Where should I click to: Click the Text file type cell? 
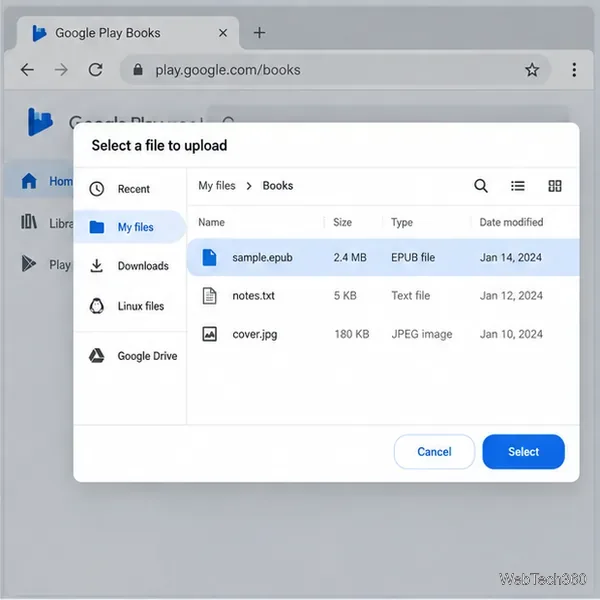pos(411,296)
